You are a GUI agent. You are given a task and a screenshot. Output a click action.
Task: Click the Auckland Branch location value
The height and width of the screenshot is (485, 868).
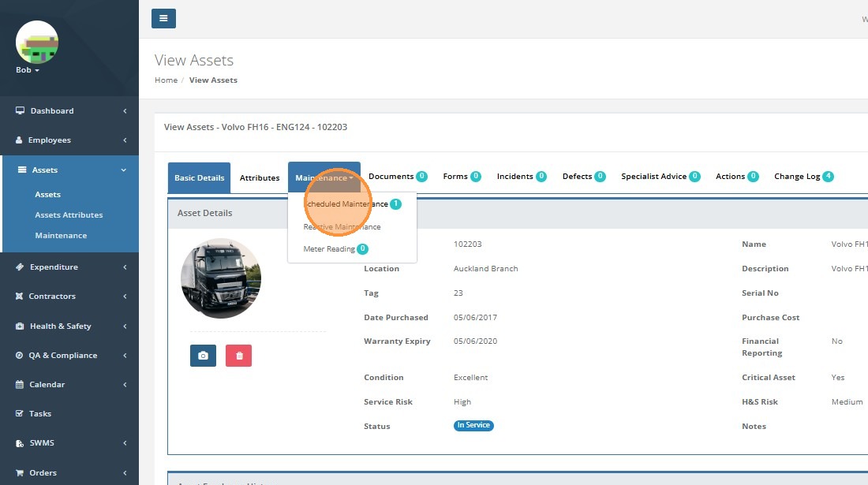click(x=485, y=268)
